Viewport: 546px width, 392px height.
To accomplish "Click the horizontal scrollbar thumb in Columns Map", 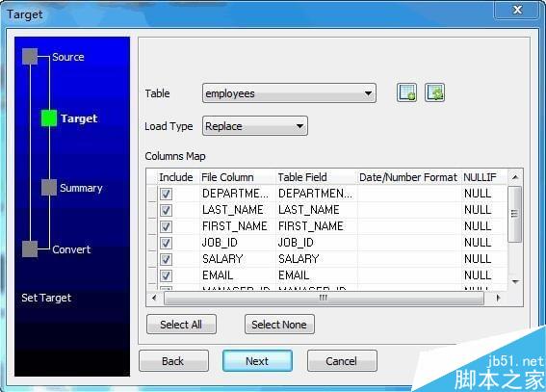I will [x=324, y=298].
